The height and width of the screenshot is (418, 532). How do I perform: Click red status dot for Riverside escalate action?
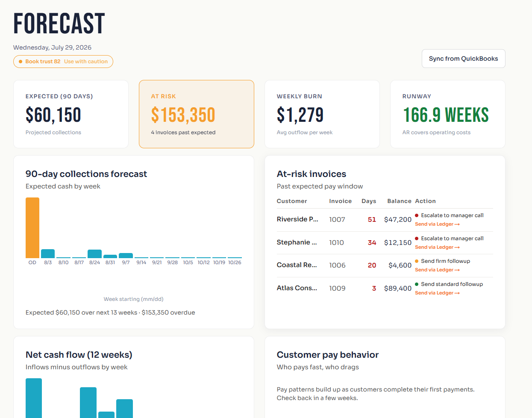(x=417, y=215)
